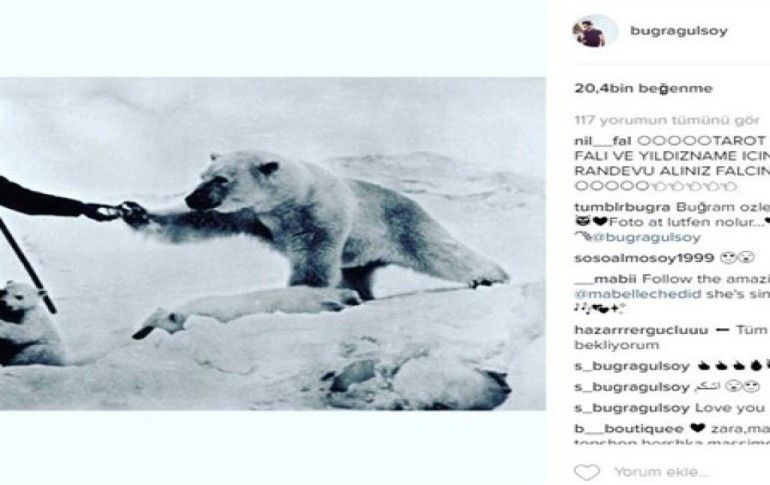This screenshot has height=485, width=770.
Task: Follow the @mabellechedid mention link
Action: (x=621, y=295)
